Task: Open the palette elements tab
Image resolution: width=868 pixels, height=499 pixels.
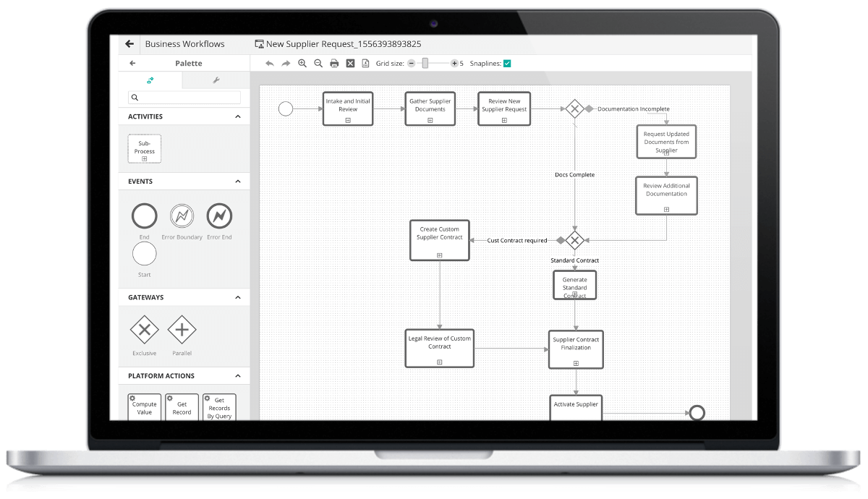Action: [150, 80]
